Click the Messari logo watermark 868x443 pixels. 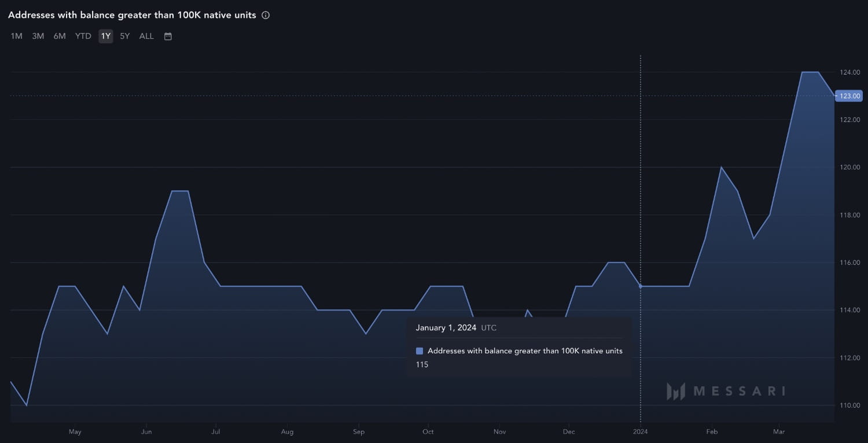tap(726, 391)
